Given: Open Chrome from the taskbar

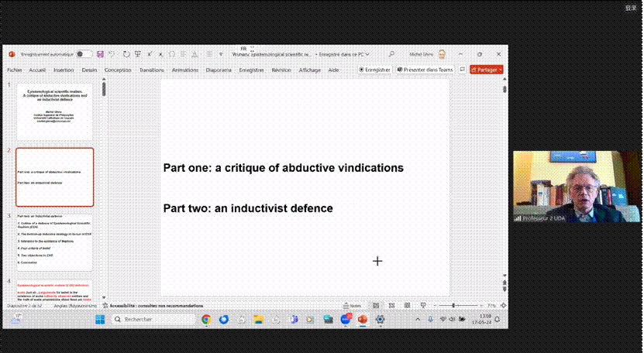Looking at the screenshot, I should (206, 319).
